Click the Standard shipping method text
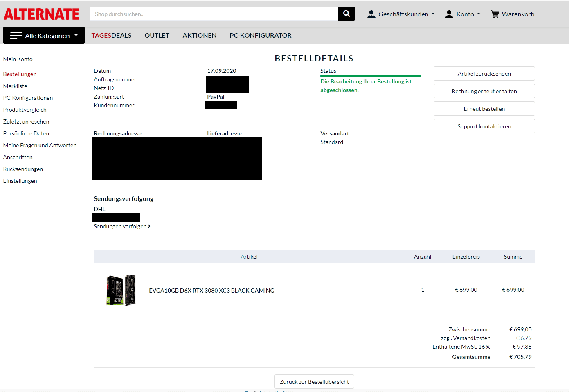This screenshot has width=569, height=392. 332,142
